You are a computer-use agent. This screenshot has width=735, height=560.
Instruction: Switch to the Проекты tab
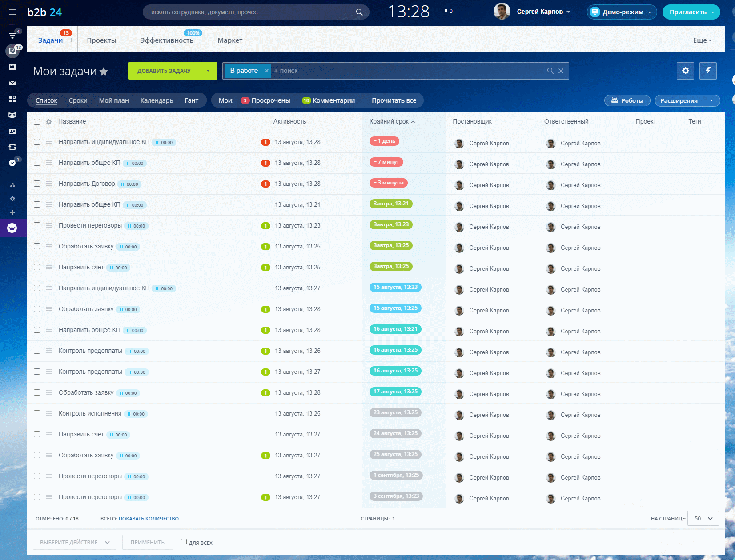point(101,40)
